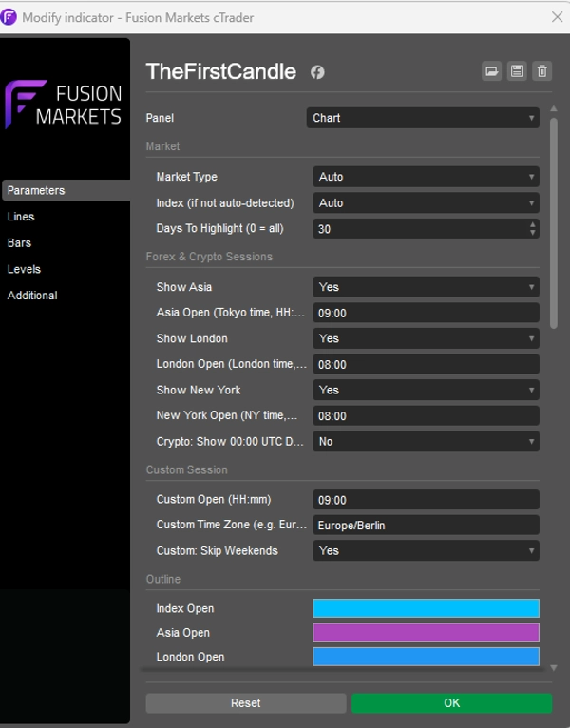Open the Show London dropdown
Viewport: 570px width, 728px height.
click(427, 338)
